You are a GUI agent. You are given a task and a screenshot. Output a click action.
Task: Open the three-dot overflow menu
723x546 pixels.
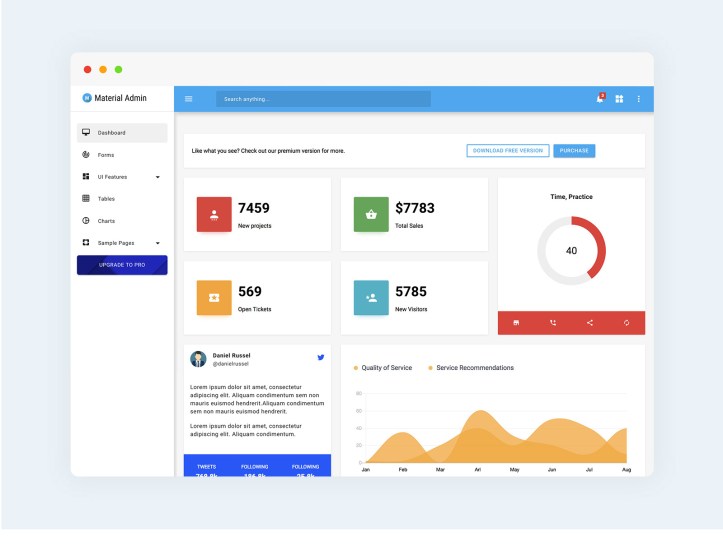[639, 99]
